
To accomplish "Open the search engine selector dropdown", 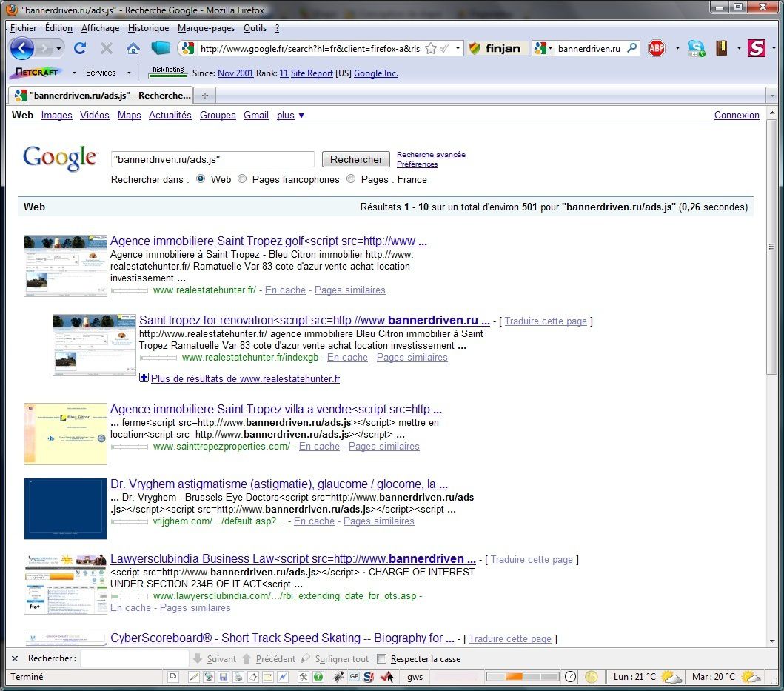I will click(551, 49).
